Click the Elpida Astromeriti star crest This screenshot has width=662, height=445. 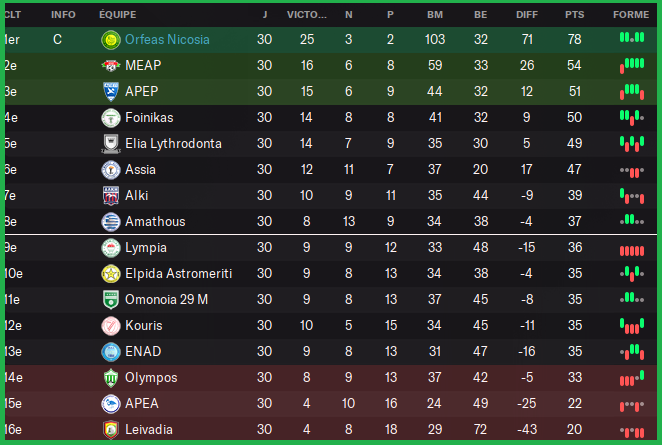click(110, 273)
